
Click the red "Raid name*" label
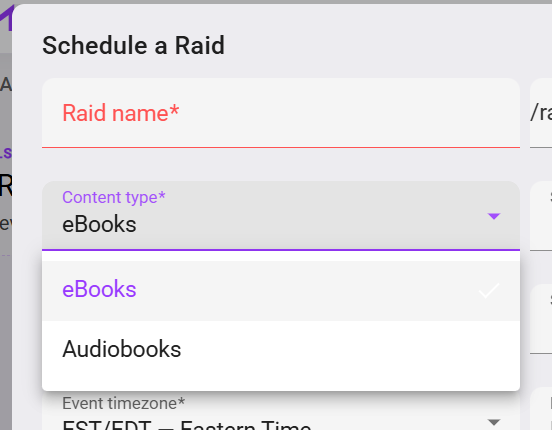pos(121,113)
